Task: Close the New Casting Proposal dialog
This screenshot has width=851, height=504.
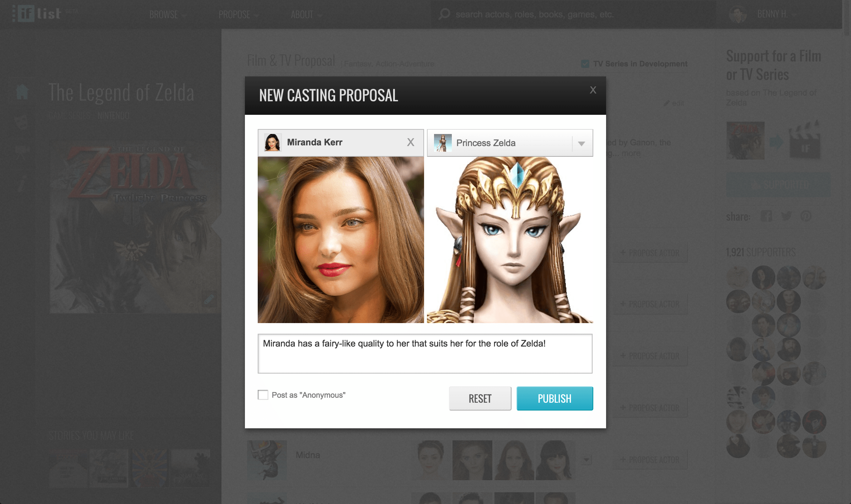Action: [x=593, y=90]
